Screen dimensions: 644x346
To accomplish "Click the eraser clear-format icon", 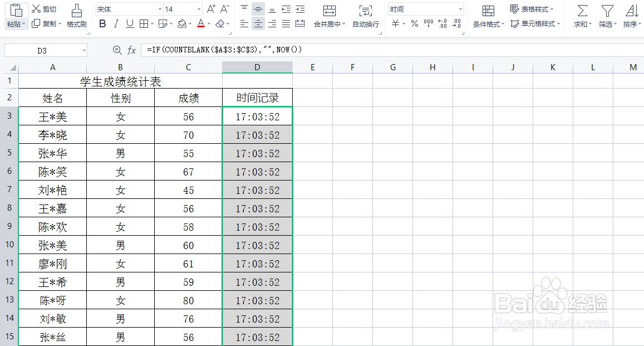I will [x=220, y=24].
